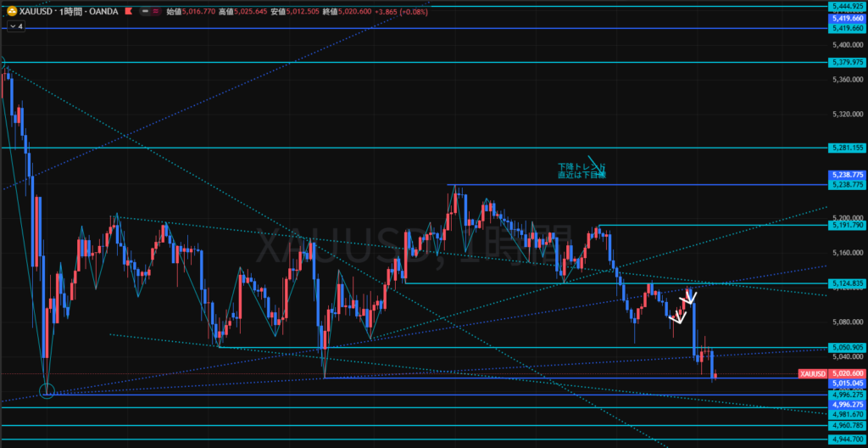Click the 5,124.835 cyan price label

pyautogui.click(x=847, y=283)
